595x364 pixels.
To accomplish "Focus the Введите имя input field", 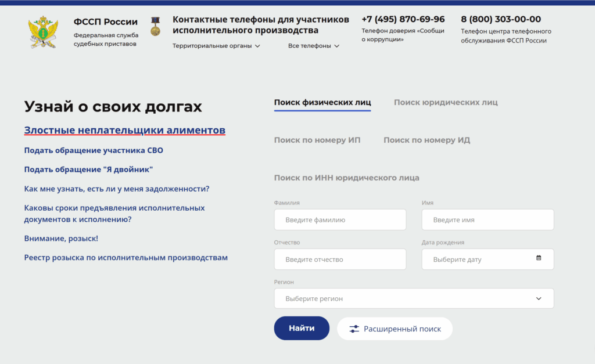I will (x=488, y=219).
